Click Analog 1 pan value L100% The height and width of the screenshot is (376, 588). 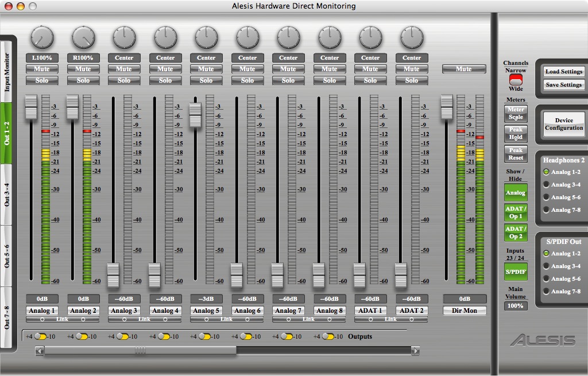click(42, 58)
